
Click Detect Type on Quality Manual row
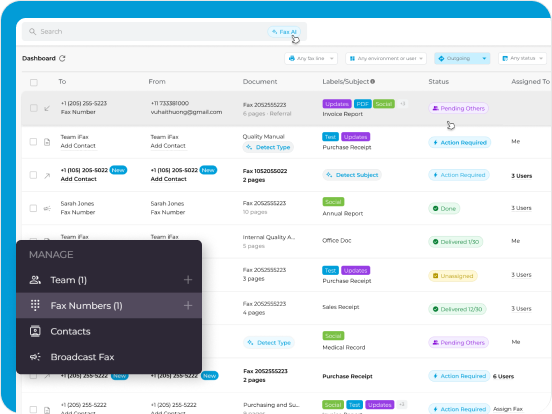tap(268, 147)
